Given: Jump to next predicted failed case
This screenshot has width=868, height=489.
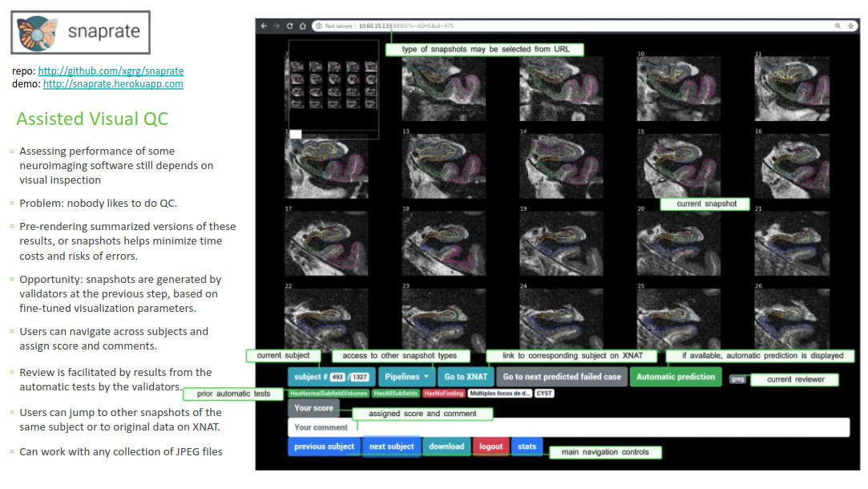Looking at the screenshot, I should tap(561, 377).
